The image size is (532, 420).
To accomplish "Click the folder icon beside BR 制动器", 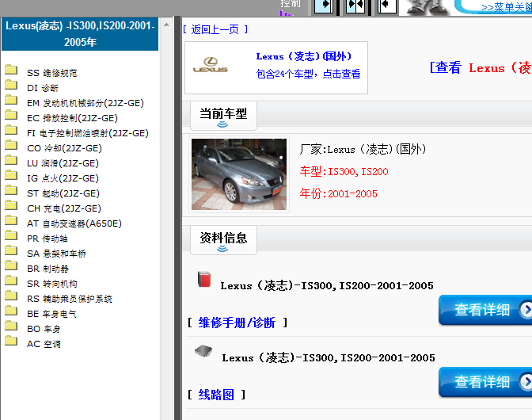I will click(11, 265).
